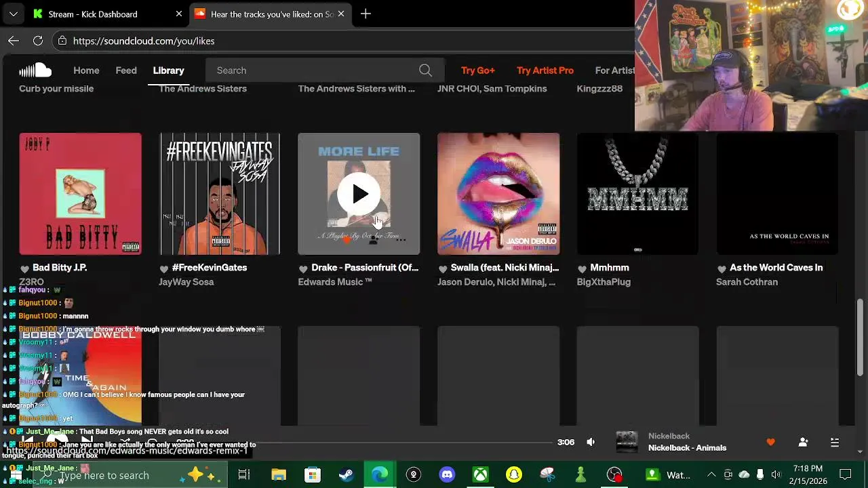Screen dimensions: 868x488
Task: Click the Try Artist Pro link
Action: (x=545, y=70)
